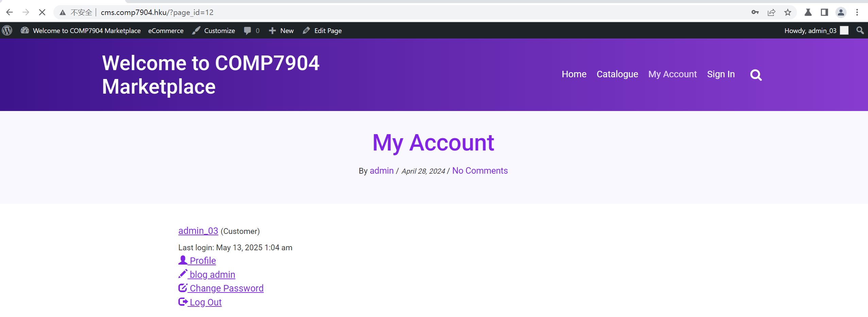Open eCommerce in the admin bar
The image size is (868, 317).
tap(166, 31)
